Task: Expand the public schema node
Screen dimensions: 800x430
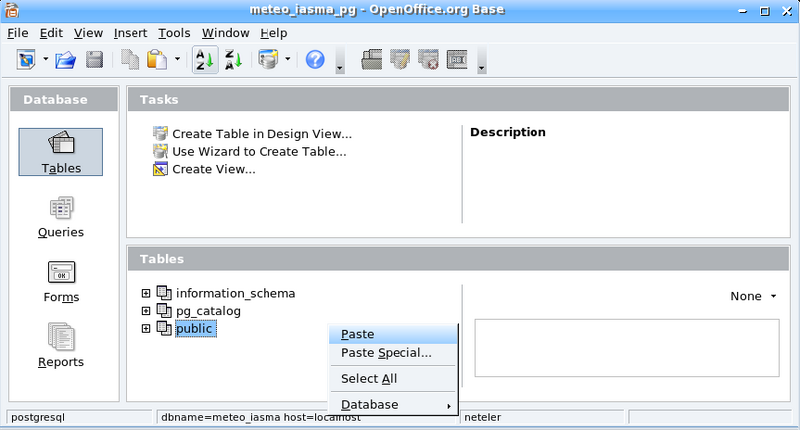Action: [x=146, y=328]
